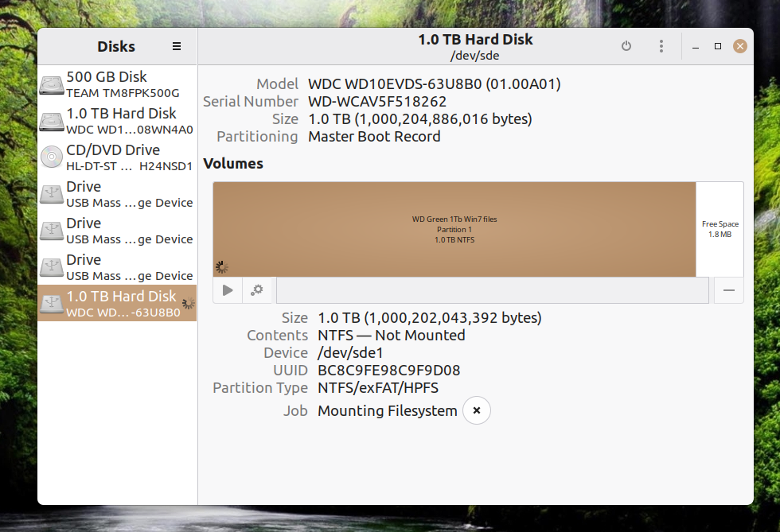The height and width of the screenshot is (532, 780).
Task: Click the CD/DVD disc icon
Action: [52, 157]
